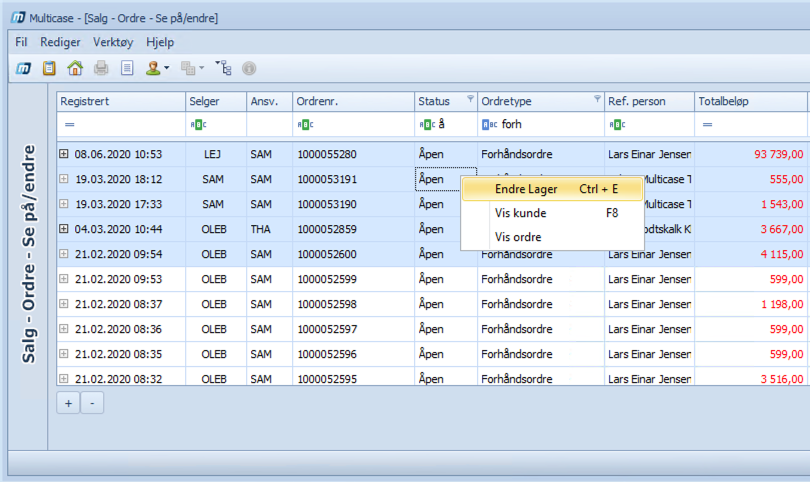Open the Ordretype column filter icon
The image size is (810, 482).
pyautogui.click(x=597, y=98)
